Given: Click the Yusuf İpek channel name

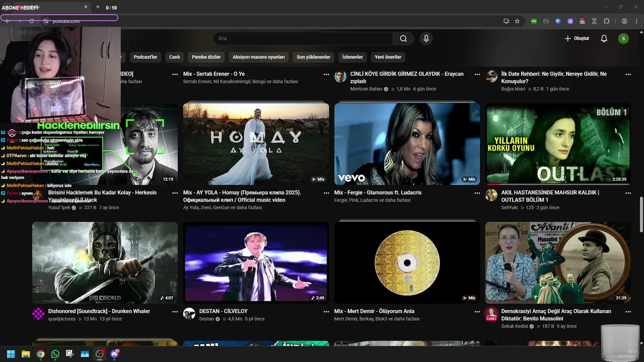Looking at the screenshot, I should click(59, 208).
